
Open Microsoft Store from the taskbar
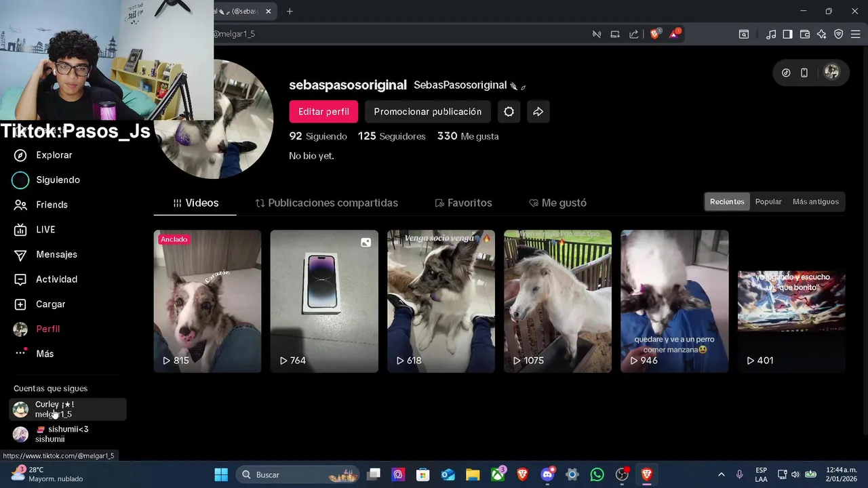pyautogui.click(x=423, y=474)
